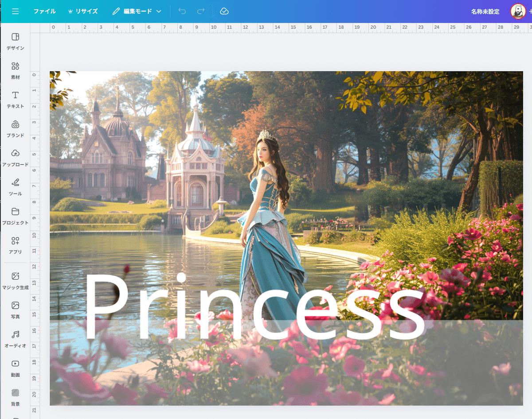
Task: Click the pencil icon of 編集モード
Action: point(116,12)
